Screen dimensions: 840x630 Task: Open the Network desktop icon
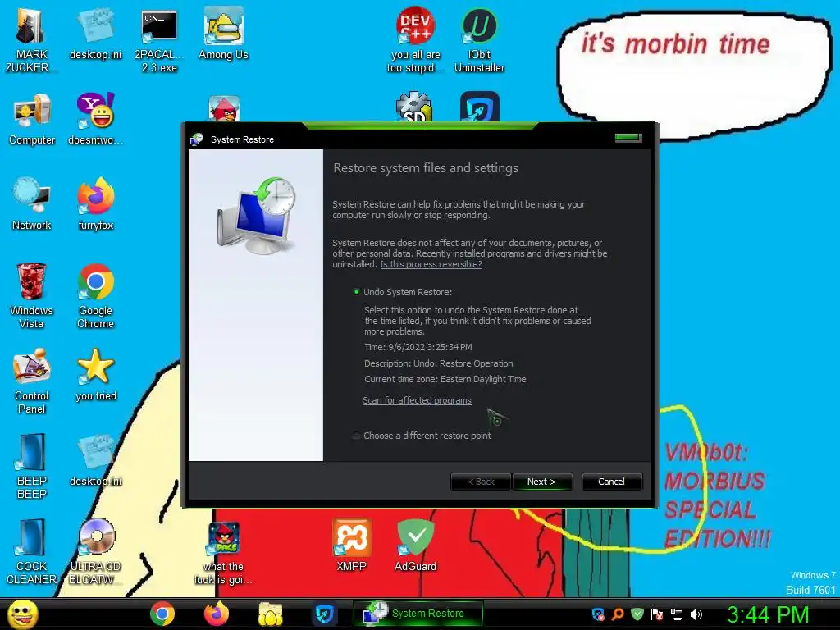point(32,204)
